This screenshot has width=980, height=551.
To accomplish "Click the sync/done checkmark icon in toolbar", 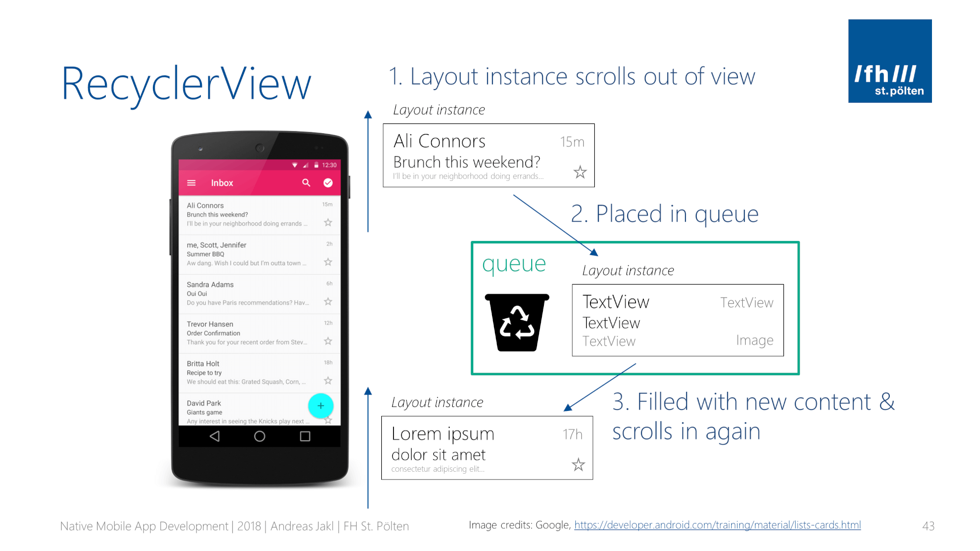I will [x=328, y=183].
